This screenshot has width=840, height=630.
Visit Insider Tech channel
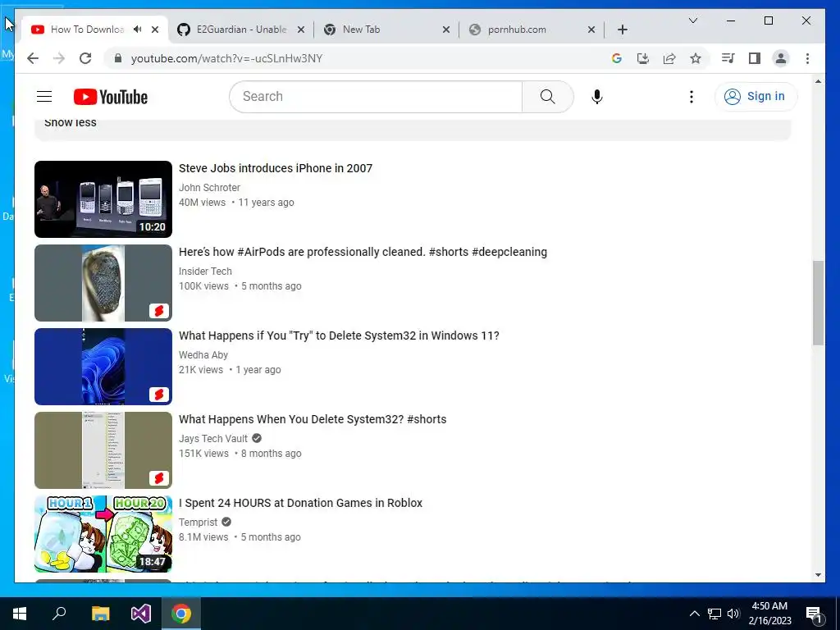click(x=205, y=271)
